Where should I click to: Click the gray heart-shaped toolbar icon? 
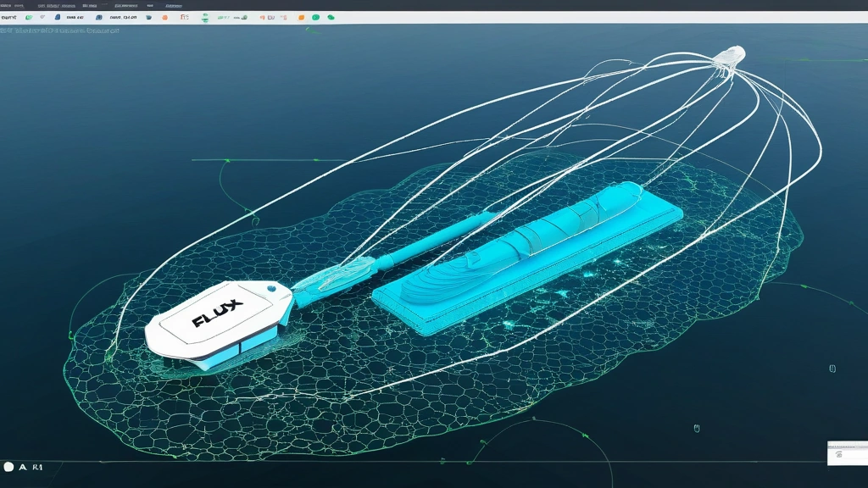coord(42,17)
